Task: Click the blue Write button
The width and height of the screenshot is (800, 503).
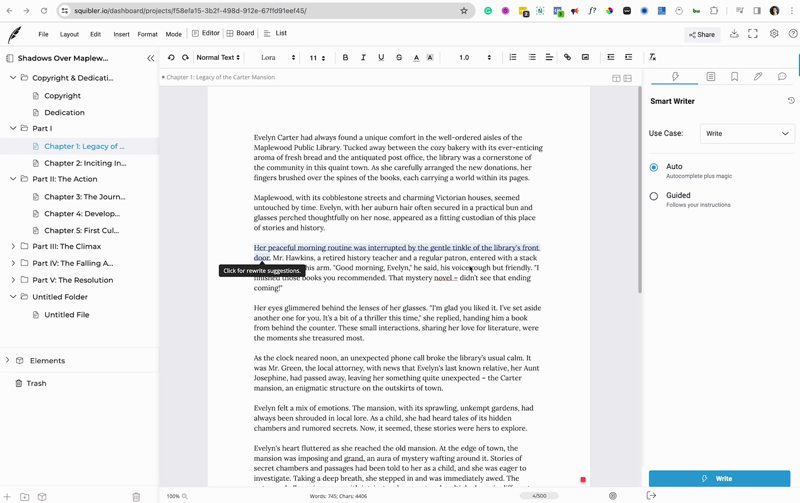Action: (x=719, y=479)
